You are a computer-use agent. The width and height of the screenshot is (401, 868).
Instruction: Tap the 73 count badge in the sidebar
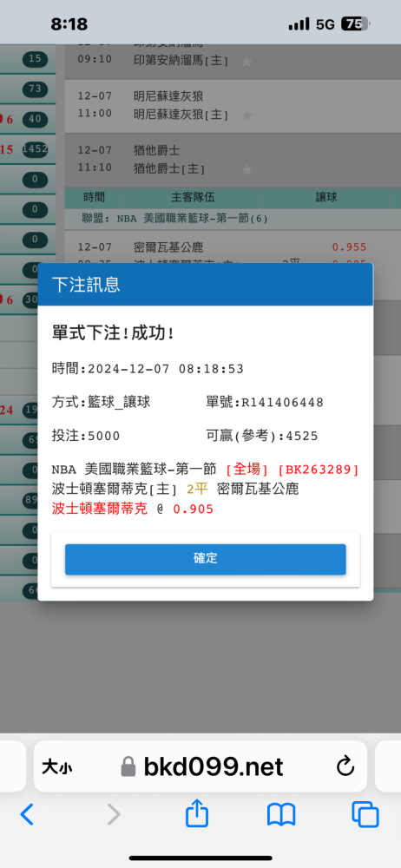point(35,89)
